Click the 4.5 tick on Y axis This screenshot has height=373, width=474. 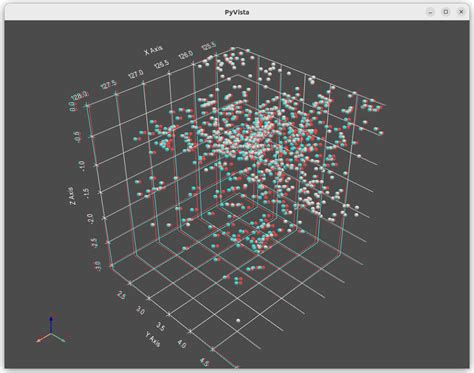click(x=204, y=362)
